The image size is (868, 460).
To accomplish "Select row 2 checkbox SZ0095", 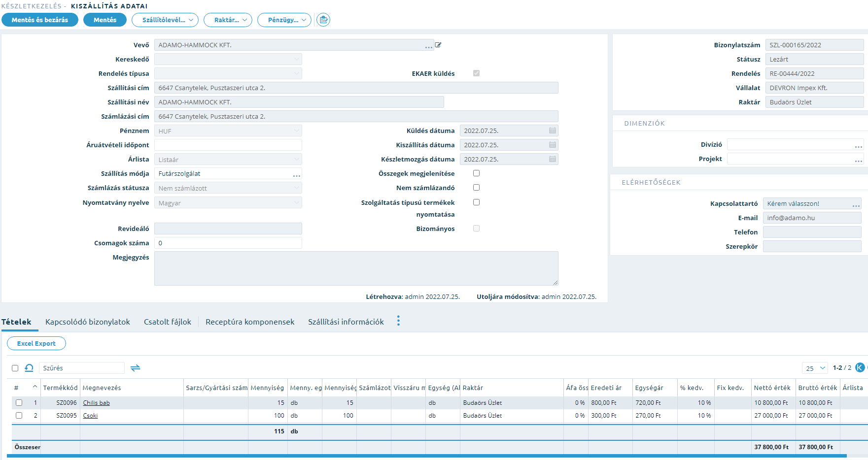I will pos(19,415).
